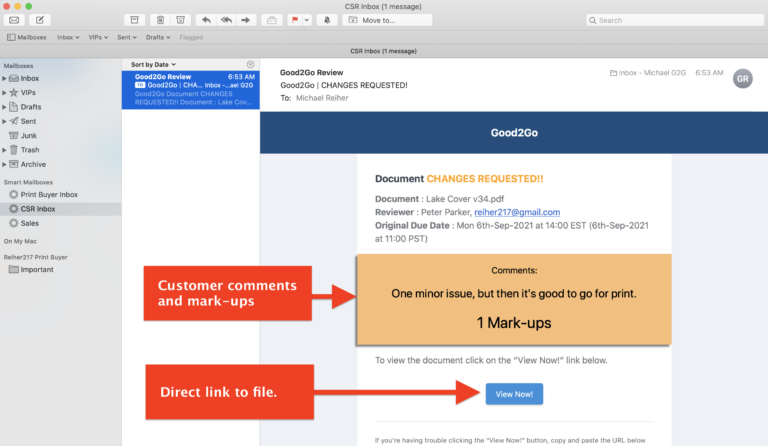Open the flag color dropdown arrow

307,20
